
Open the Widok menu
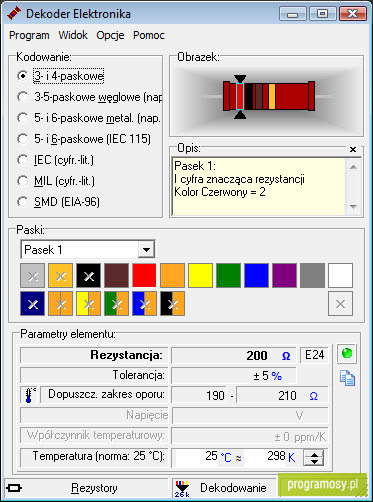(x=73, y=35)
